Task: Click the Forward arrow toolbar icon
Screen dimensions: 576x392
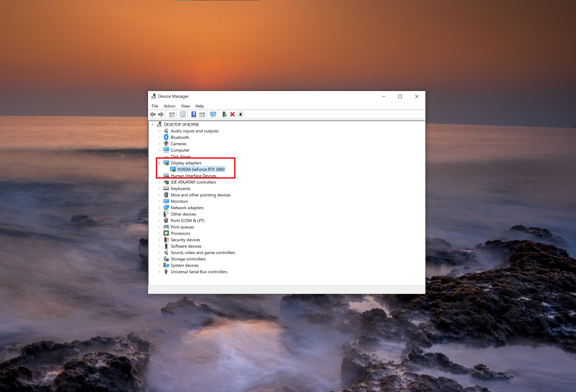Action: pos(161,114)
